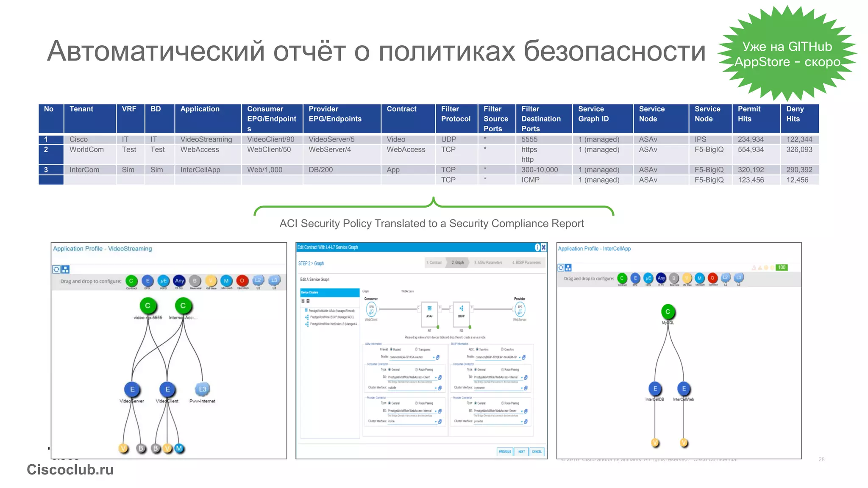
Task: Open WebAccess-Server BD dropdown
Action: (522, 411)
